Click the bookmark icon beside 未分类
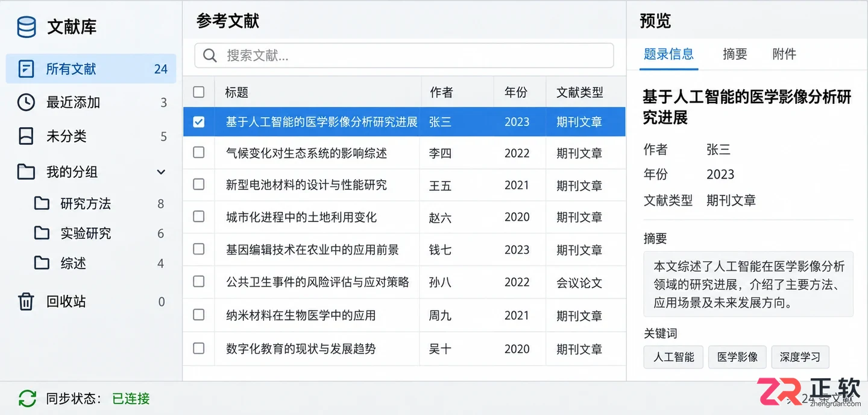 point(26,136)
